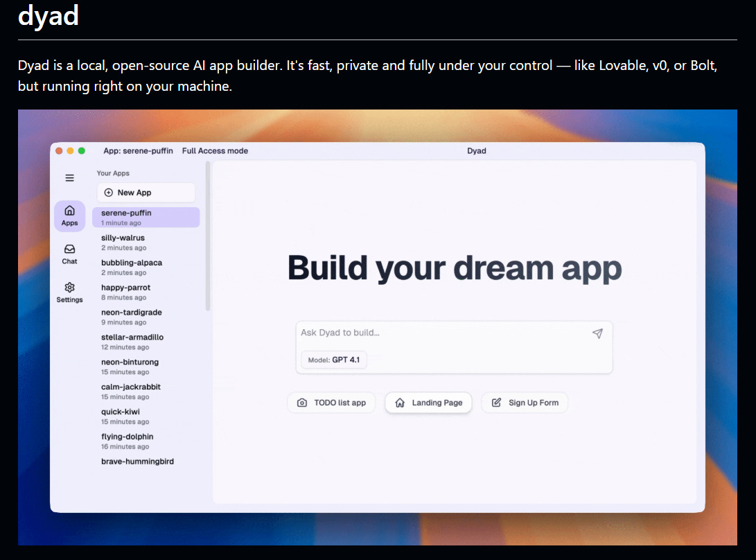Choose the Landing Page suggestion
Image resolution: width=756 pixels, height=560 pixels.
(x=428, y=403)
